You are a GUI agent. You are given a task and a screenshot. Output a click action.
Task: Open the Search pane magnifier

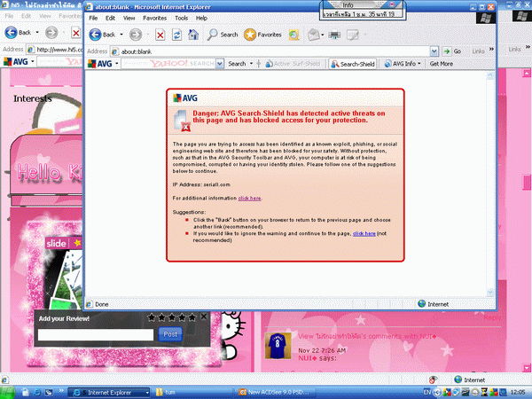point(223,35)
